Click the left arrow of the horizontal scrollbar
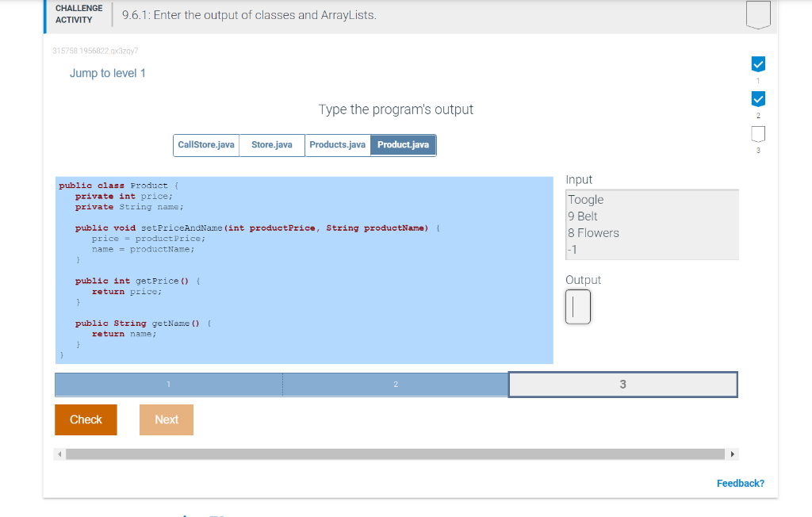The image size is (812, 517). coord(59,454)
